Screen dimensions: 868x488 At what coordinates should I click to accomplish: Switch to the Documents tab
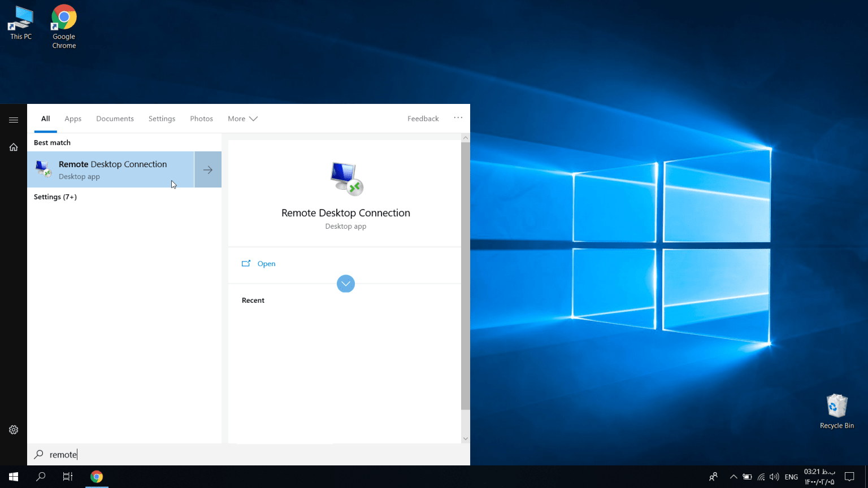pos(115,119)
